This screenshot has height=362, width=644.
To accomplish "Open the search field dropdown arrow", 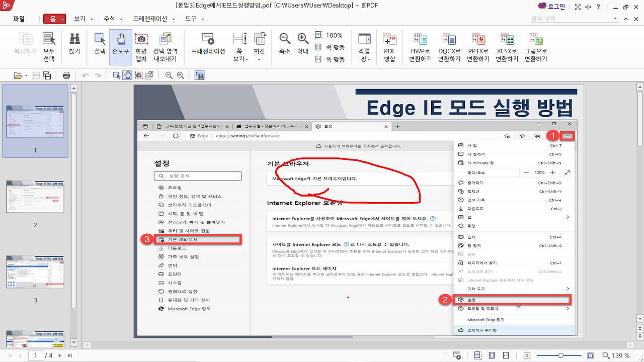I will tap(616, 19).
